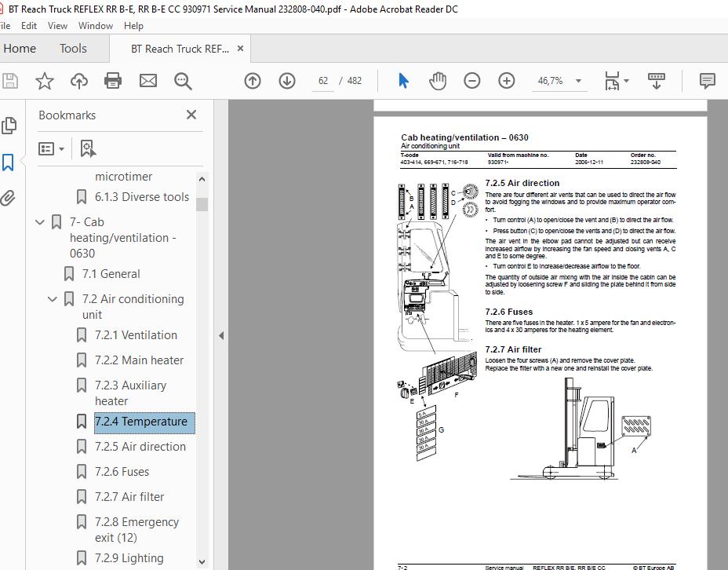The height and width of the screenshot is (570, 728).
Task: Open bookmark 7.2 Air conditioning unit
Action: pos(133,307)
